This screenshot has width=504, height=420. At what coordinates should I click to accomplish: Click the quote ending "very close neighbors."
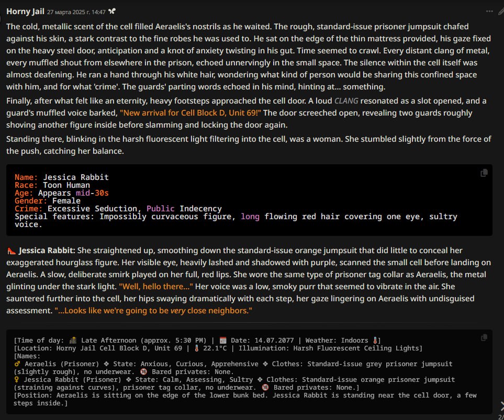pyautogui.click(x=153, y=310)
